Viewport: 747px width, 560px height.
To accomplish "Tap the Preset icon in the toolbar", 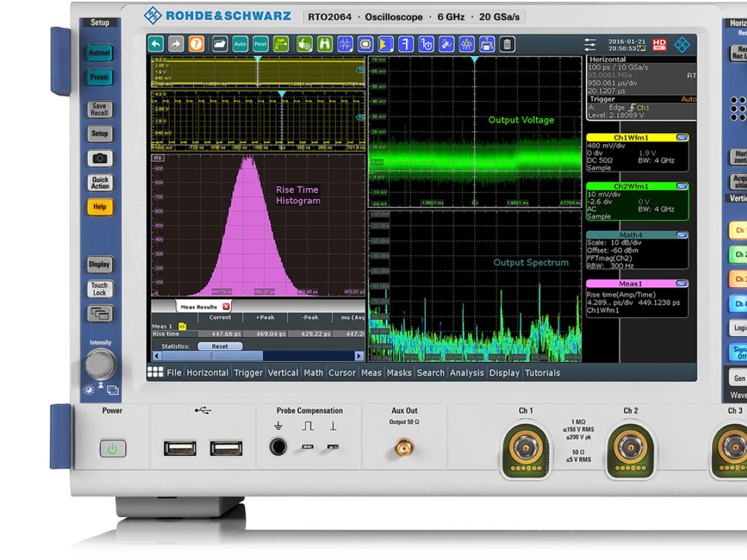I will 260,44.
